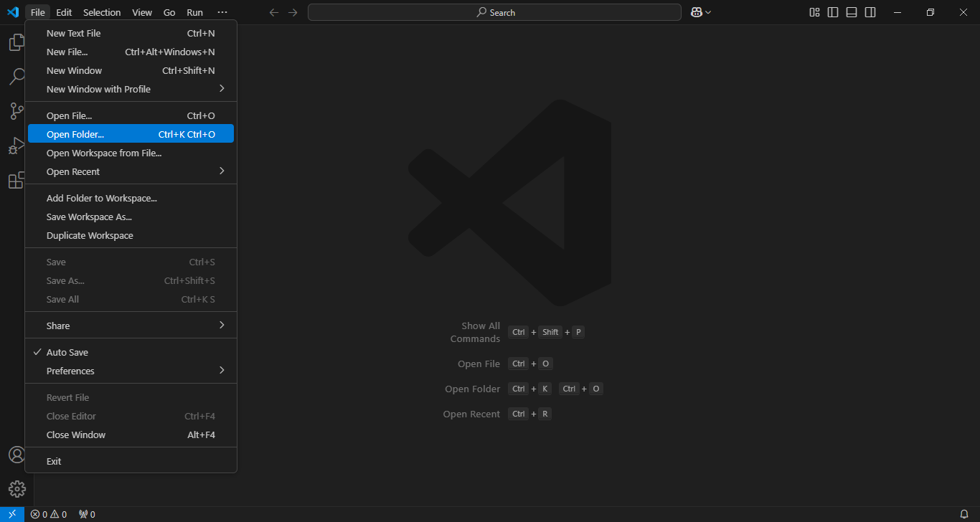The height and width of the screenshot is (522, 980).
Task: Open the overflow ellipsis menu in menu bar
Action: tap(222, 12)
